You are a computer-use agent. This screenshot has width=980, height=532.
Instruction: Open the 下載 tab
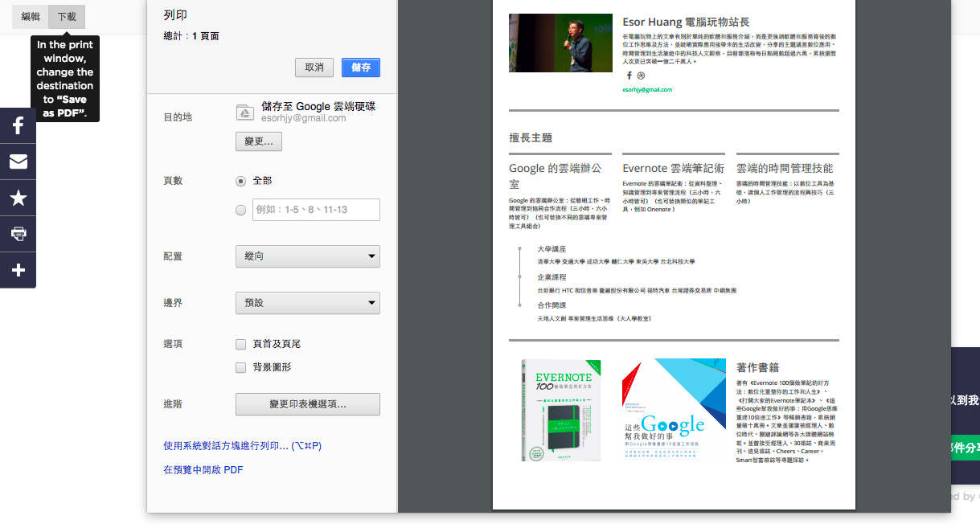(x=67, y=17)
